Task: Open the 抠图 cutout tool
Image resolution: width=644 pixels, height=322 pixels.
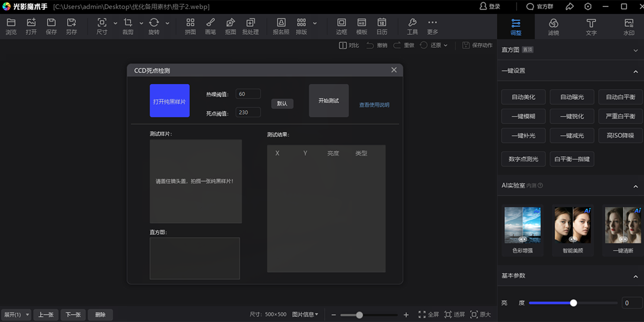Action: (x=231, y=26)
